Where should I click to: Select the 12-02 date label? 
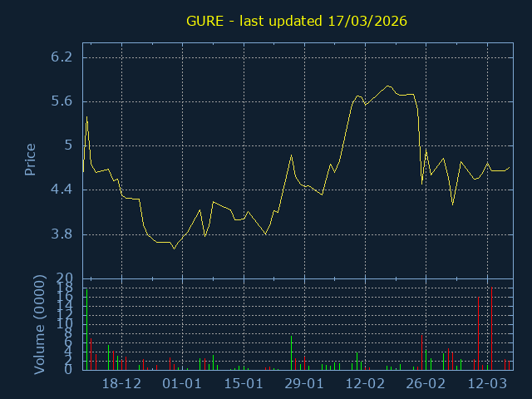[x=365, y=384]
